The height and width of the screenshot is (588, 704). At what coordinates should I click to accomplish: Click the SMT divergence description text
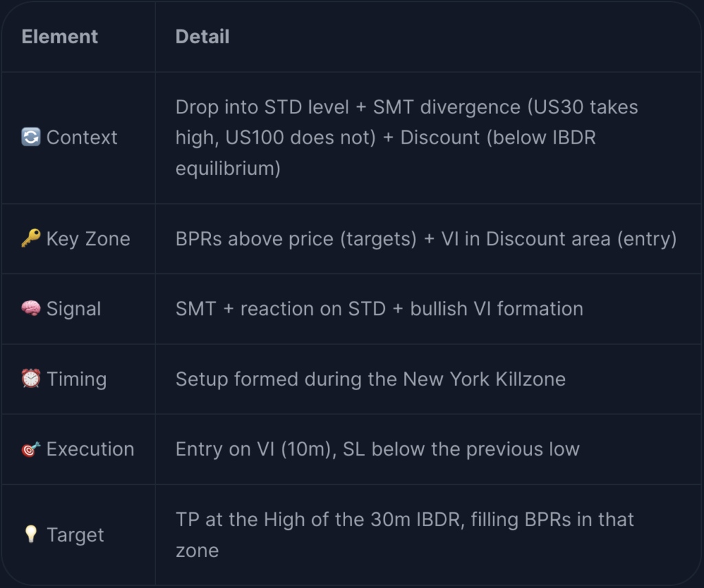click(x=407, y=137)
